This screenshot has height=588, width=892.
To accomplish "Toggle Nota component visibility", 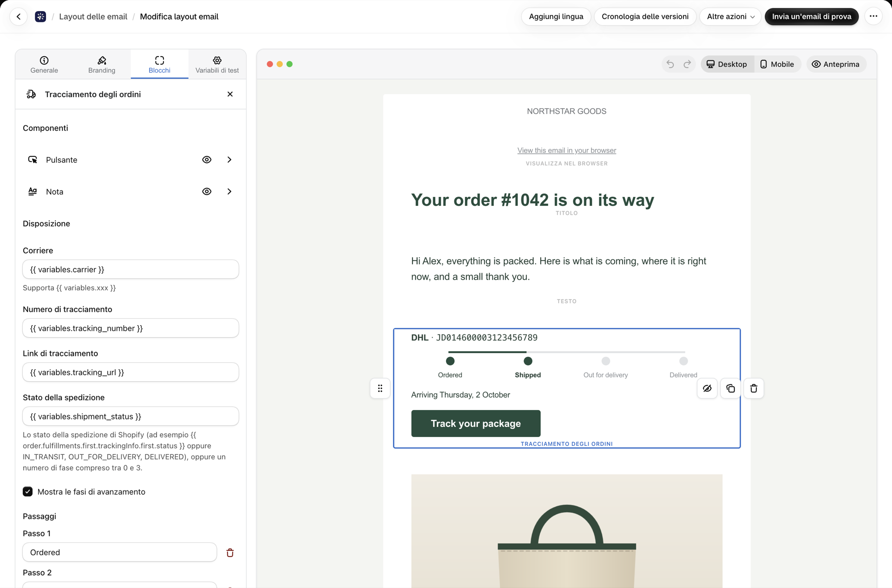I will pyautogui.click(x=207, y=191).
